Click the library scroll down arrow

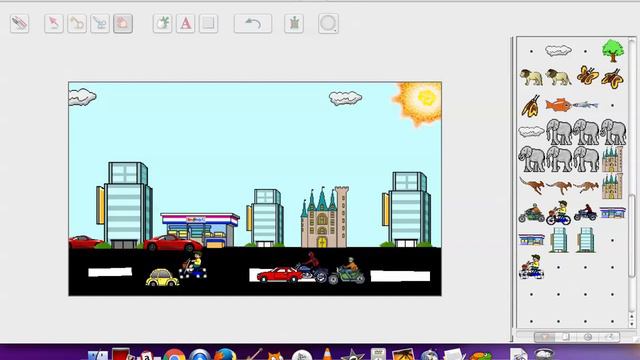click(x=632, y=323)
